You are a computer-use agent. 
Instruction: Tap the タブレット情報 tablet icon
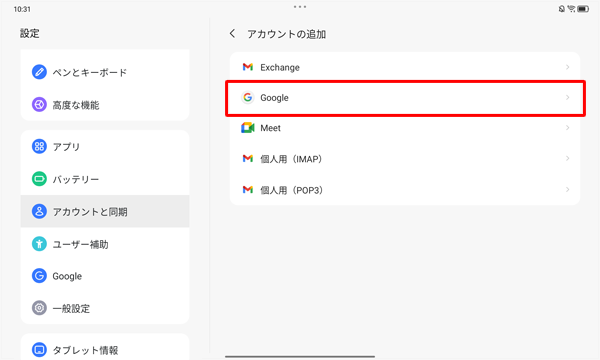pyautogui.click(x=39, y=349)
